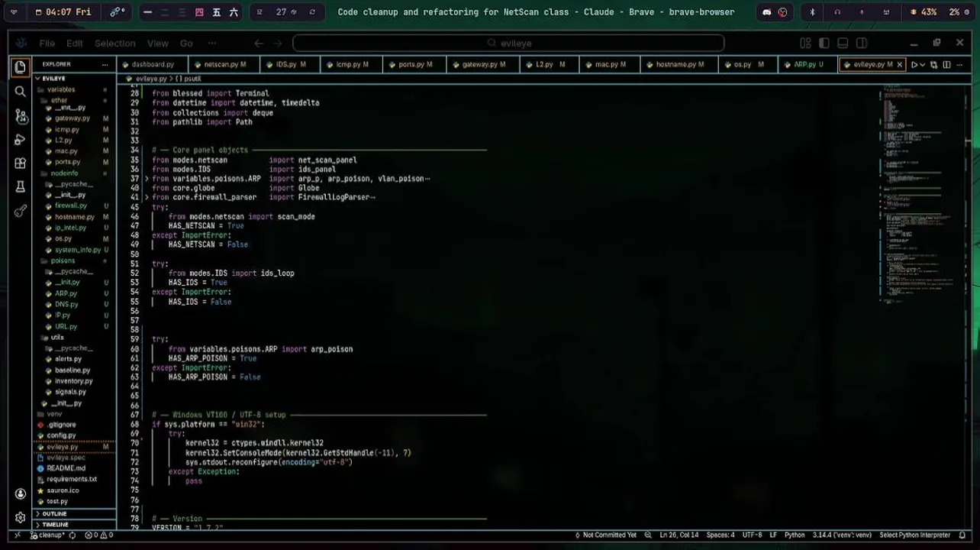Open the Manage gear in activity bar

20,517
